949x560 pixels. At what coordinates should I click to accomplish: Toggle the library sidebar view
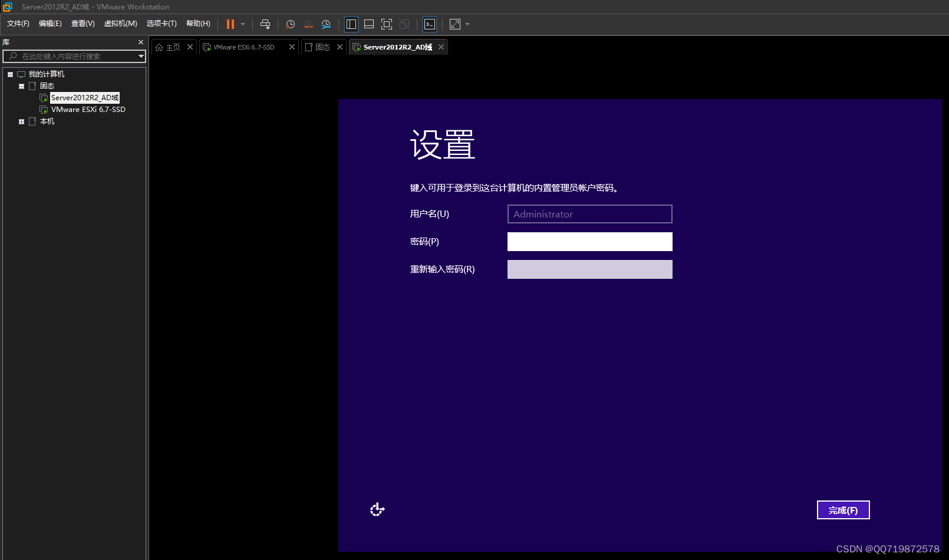tap(351, 24)
